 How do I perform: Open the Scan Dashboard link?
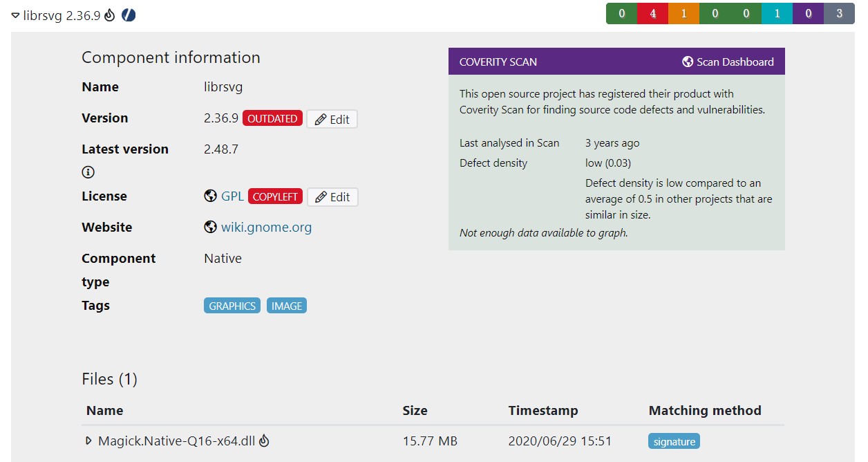tap(735, 62)
